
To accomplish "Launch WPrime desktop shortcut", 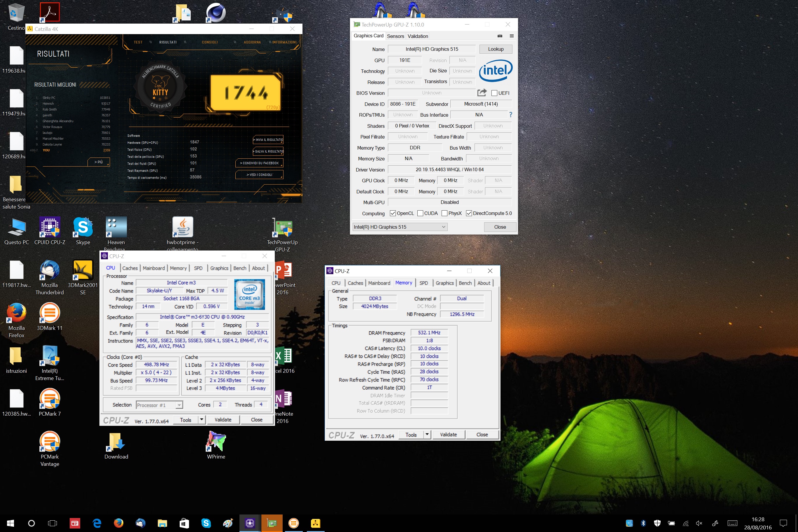I will point(216,445).
